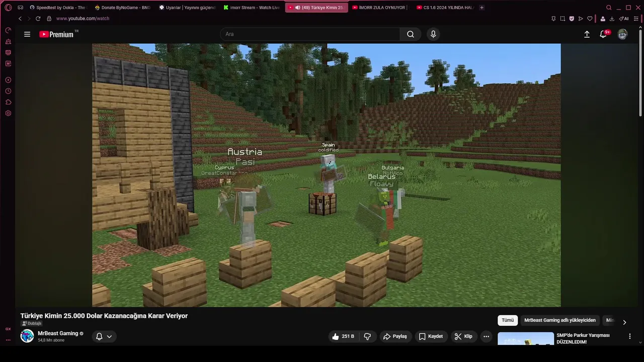Open MrBeast Gaming channel avatar
The image size is (644, 362).
click(27, 336)
